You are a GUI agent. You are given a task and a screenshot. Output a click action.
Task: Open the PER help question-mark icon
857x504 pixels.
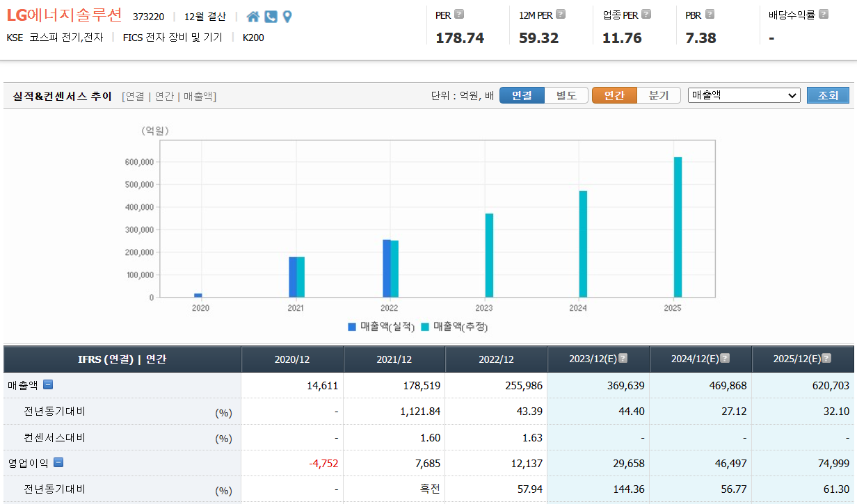click(459, 14)
